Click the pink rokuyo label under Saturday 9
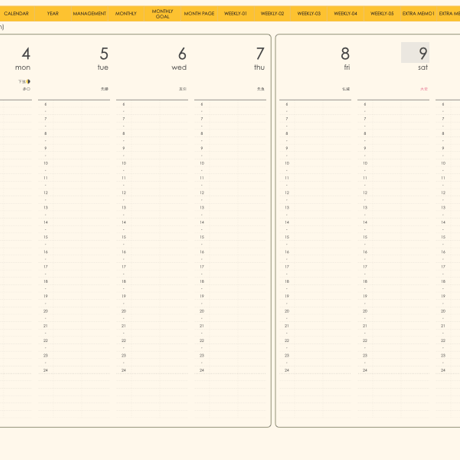Image resolution: width=460 pixels, height=460 pixels. [424, 89]
